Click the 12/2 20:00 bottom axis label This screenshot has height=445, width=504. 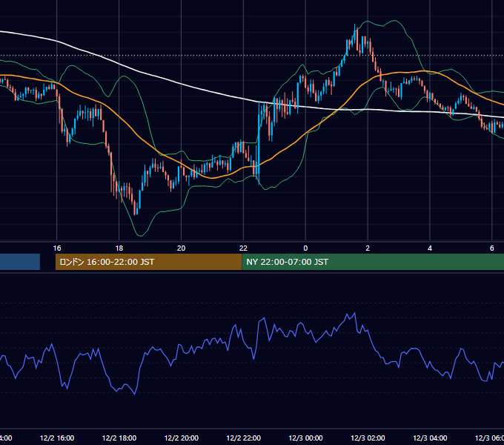tap(182, 438)
